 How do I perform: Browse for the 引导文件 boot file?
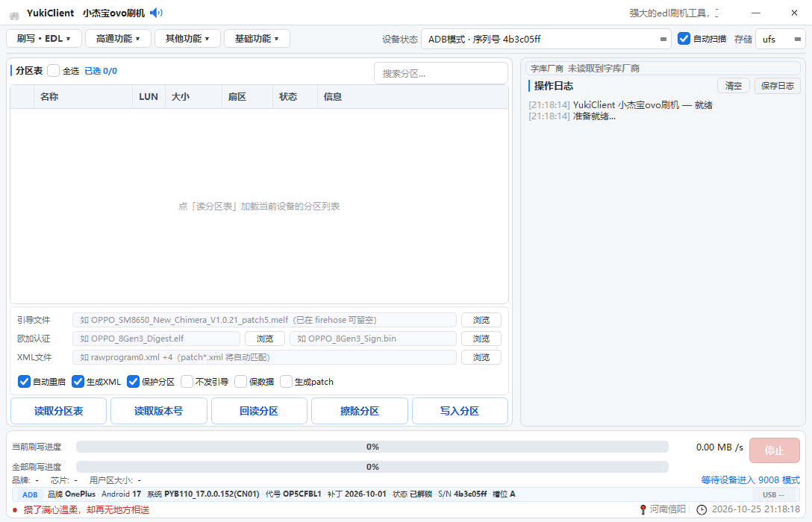pos(481,320)
